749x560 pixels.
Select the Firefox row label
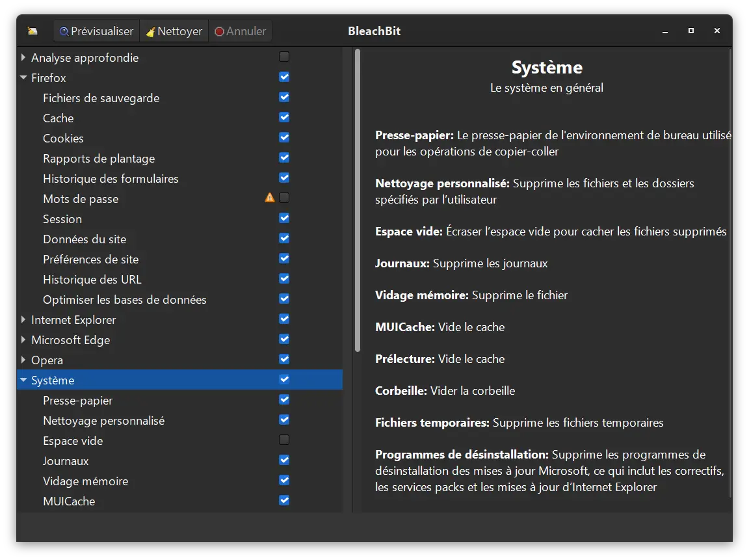pyautogui.click(x=48, y=78)
